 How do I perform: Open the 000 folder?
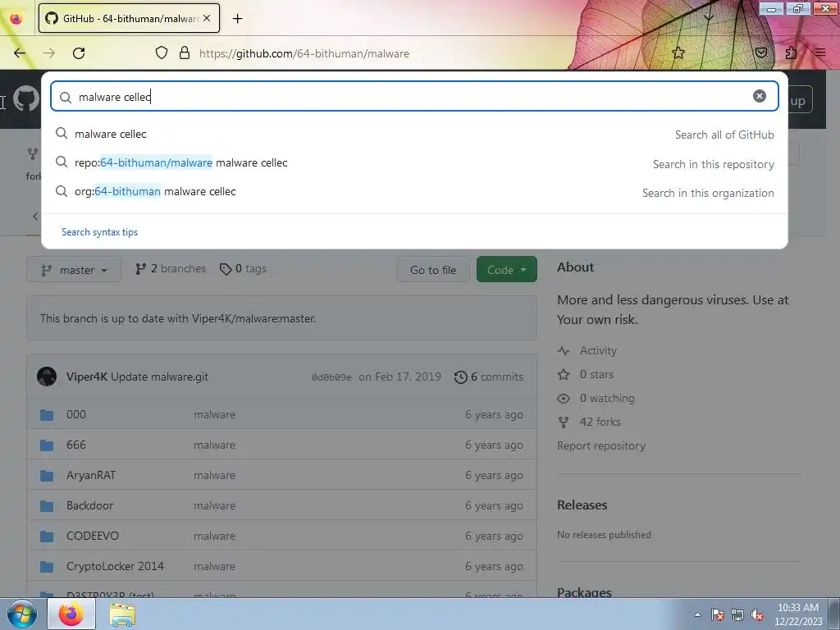click(x=76, y=414)
